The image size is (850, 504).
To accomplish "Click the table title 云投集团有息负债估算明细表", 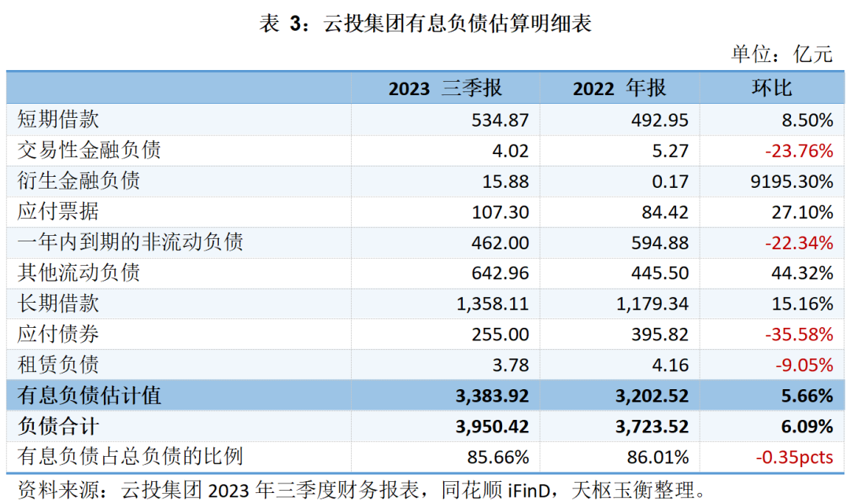I will pos(425,24).
